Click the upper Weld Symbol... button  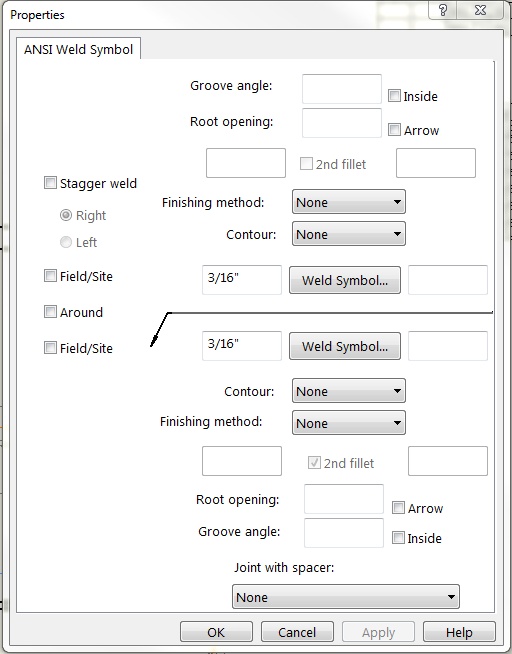[x=345, y=280]
